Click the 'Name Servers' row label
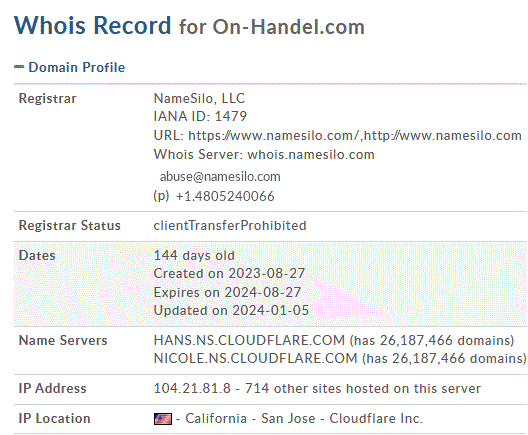528x435 pixels. coord(63,340)
